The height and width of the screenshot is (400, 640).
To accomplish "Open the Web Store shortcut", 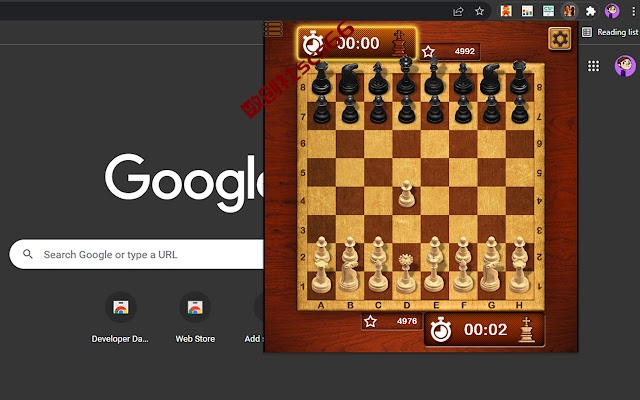I will [195, 318].
